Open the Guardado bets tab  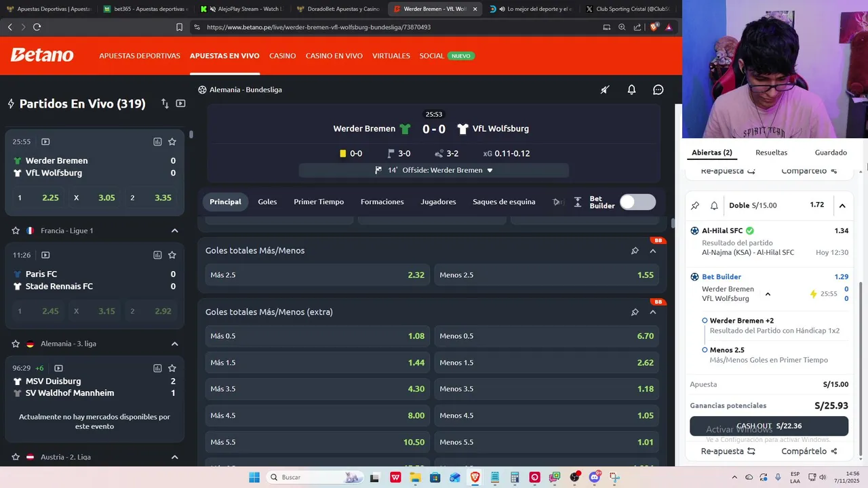(831, 152)
